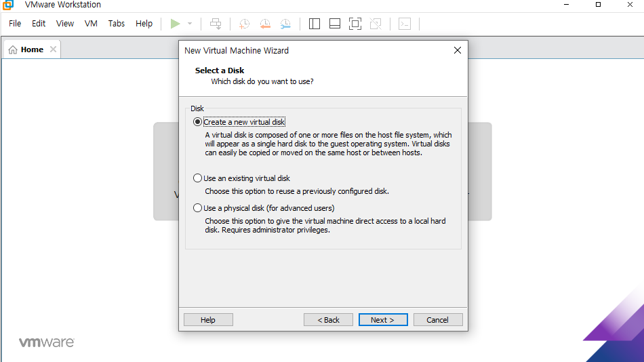Open the power options dropdown arrow
The width and height of the screenshot is (644, 362).
pos(190,24)
